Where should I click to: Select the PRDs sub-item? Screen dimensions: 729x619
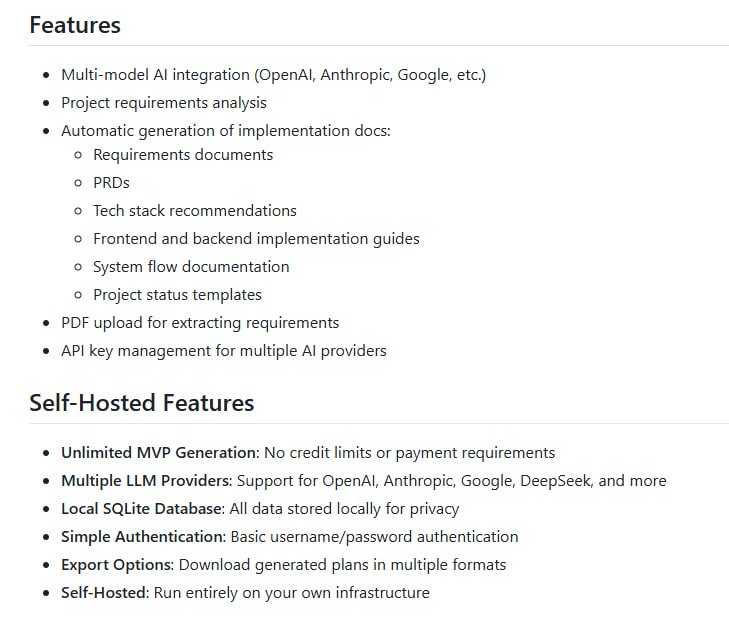pos(111,183)
